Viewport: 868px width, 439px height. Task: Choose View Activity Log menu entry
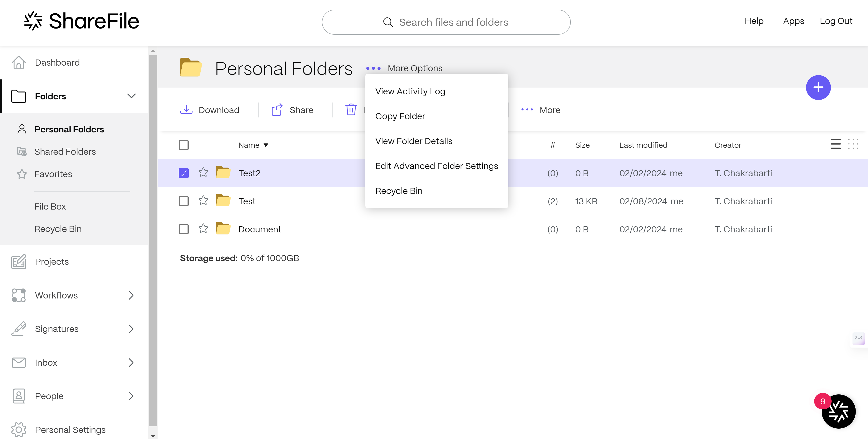point(410,91)
